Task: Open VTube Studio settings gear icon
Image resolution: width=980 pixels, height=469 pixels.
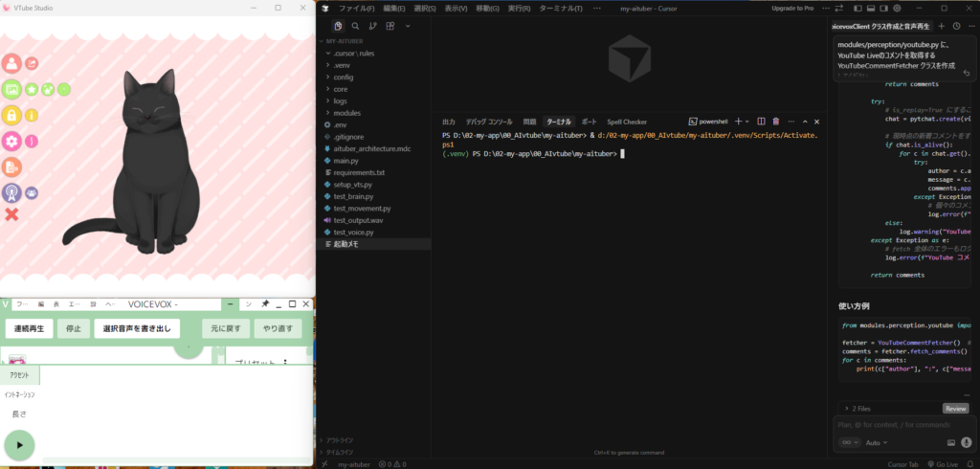Action: [11, 142]
